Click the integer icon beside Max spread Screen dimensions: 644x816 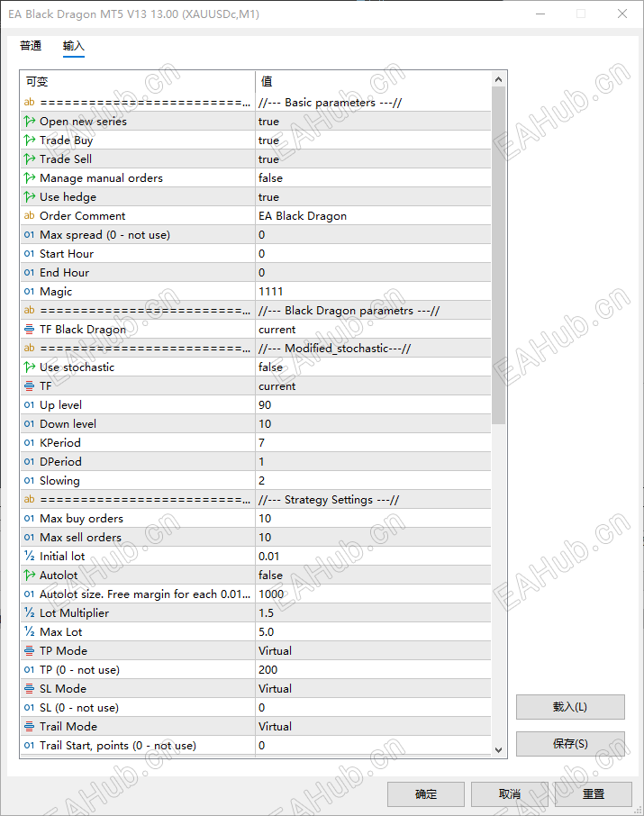point(30,235)
